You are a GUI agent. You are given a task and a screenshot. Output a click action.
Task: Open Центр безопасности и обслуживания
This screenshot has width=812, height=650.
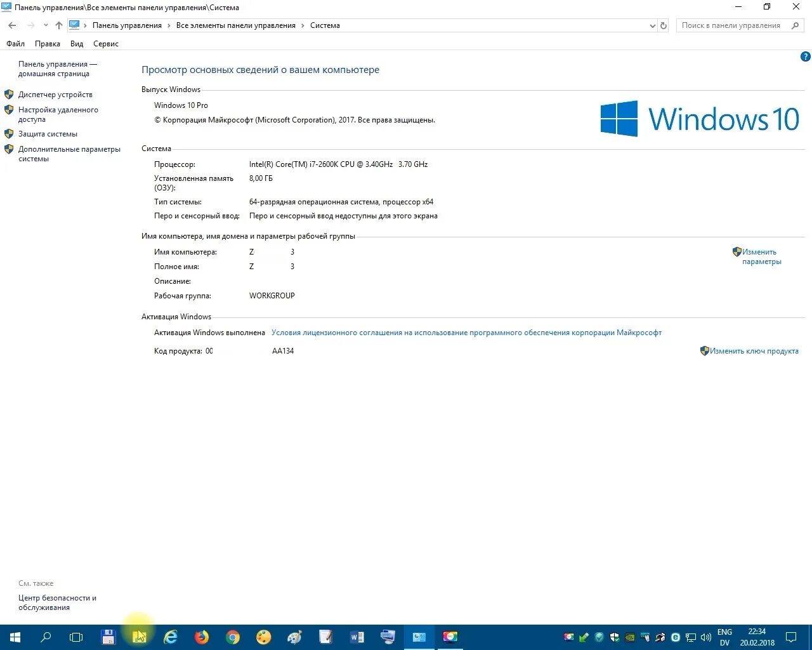coord(57,602)
